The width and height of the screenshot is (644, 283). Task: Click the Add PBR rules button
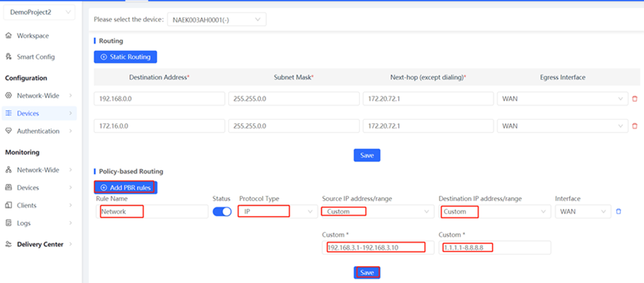click(125, 187)
